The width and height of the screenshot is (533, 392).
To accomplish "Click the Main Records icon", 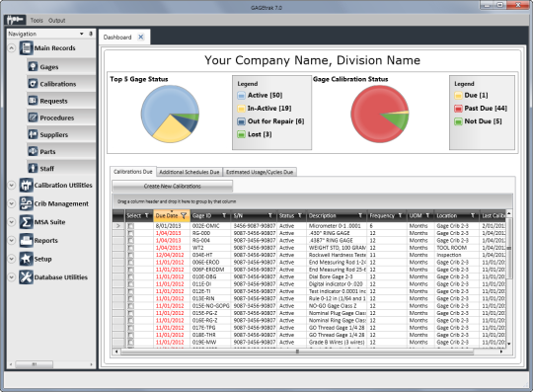I will point(27,48).
